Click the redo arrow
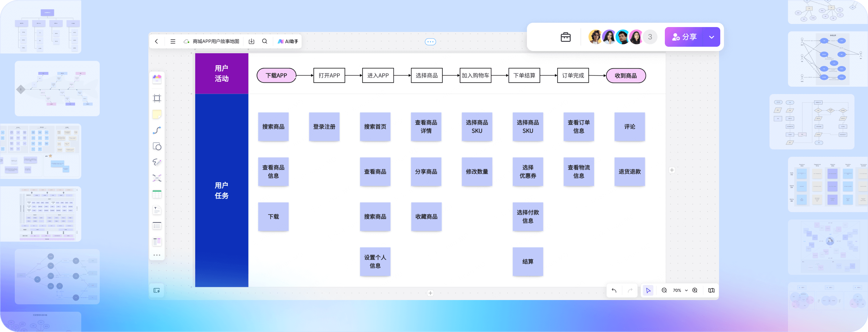The image size is (868, 332). pyautogui.click(x=630, y=290)
